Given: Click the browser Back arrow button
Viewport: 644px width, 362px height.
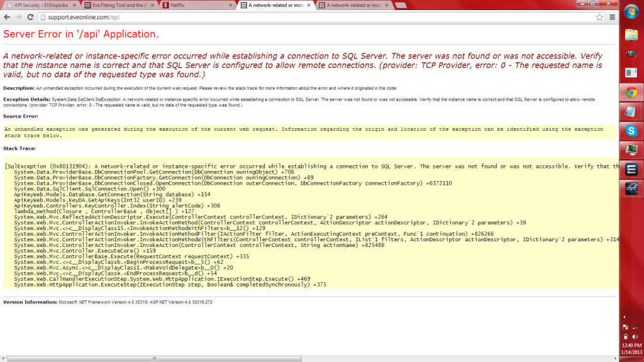Looking at the screenshot, I should tap(8, 17).
